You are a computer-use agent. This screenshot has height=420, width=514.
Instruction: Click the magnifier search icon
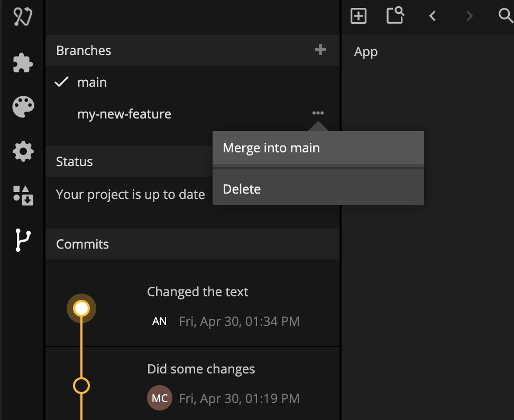coord(506,15)
